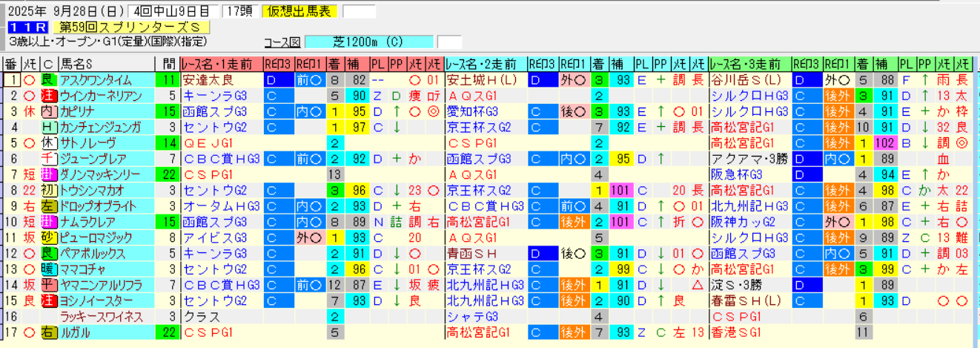Click the H badge beside カンチェンジュンガ
This screenshot has width=980, height=348.
pos(48,127)
